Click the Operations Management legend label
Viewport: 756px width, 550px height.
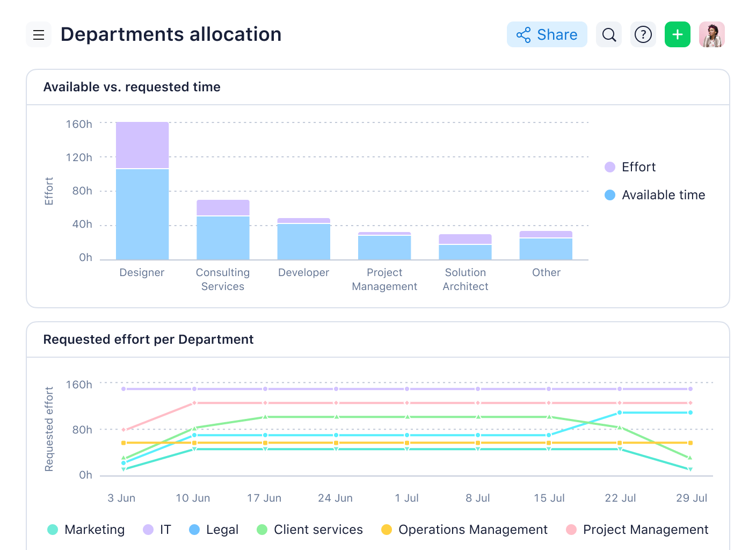(x=473, y=530)
